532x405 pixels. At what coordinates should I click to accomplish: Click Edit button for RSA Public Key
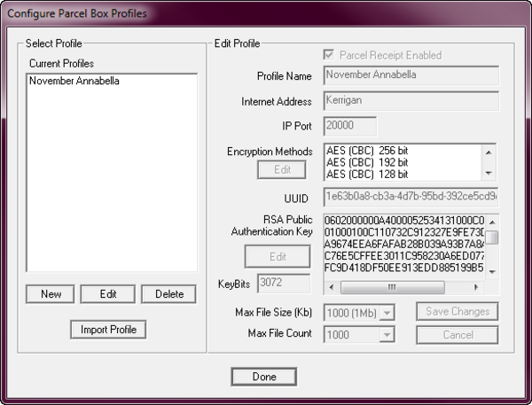pyautogui.click(x=278, y=256)
